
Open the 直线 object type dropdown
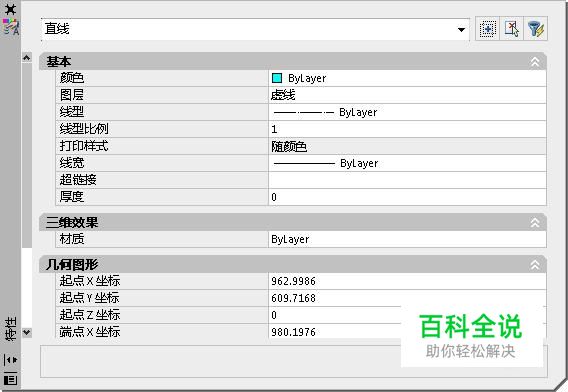click(461, 29)
